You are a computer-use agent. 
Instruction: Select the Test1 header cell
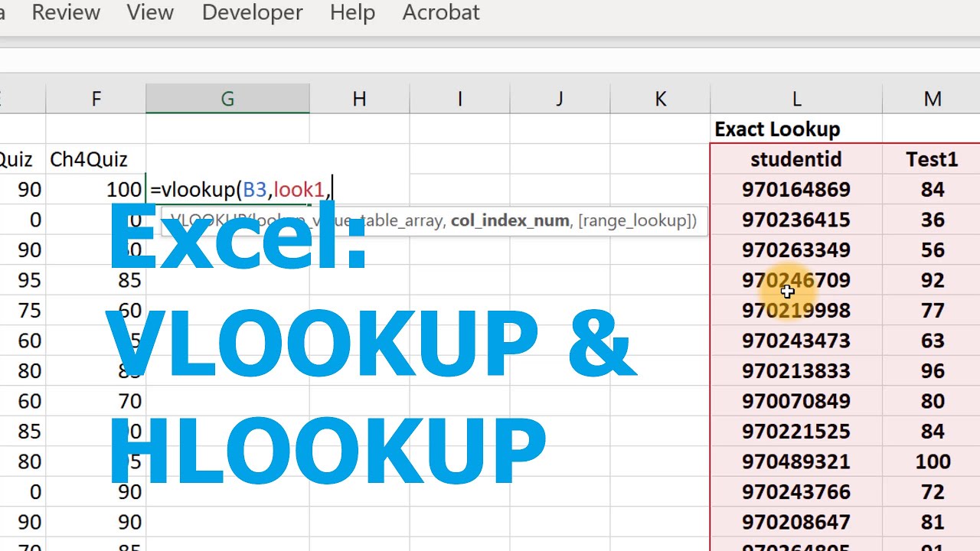[932, 159]
